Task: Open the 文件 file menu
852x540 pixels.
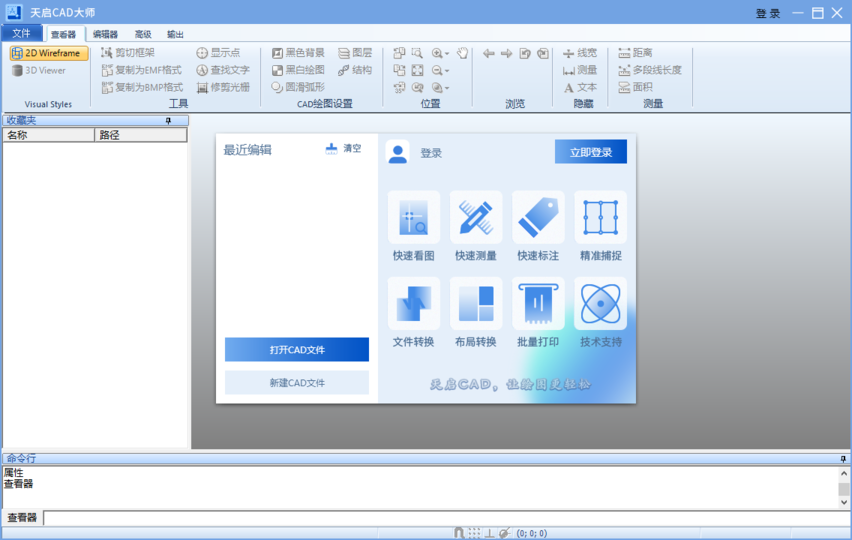Action: [22, 33]
